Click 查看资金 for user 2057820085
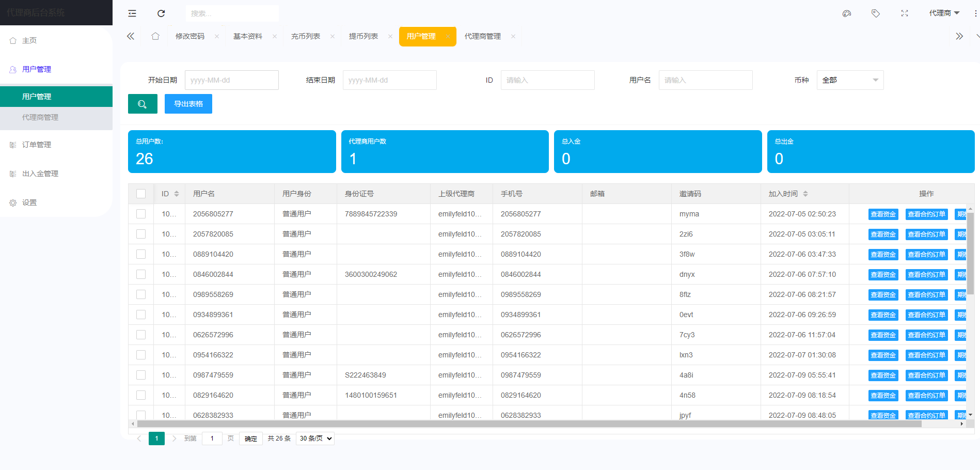 click(883, 234)
